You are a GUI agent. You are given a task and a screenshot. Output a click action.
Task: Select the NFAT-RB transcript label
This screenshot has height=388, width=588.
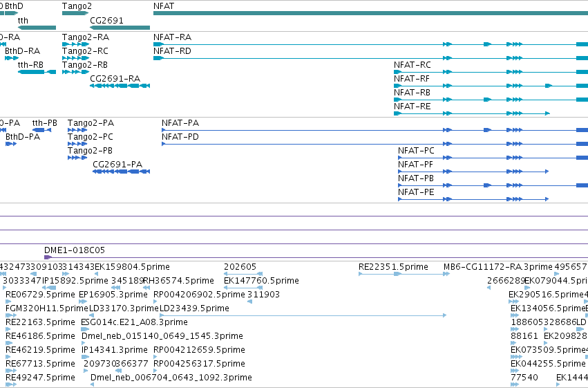pyautogui.click(x=412, y=92)
